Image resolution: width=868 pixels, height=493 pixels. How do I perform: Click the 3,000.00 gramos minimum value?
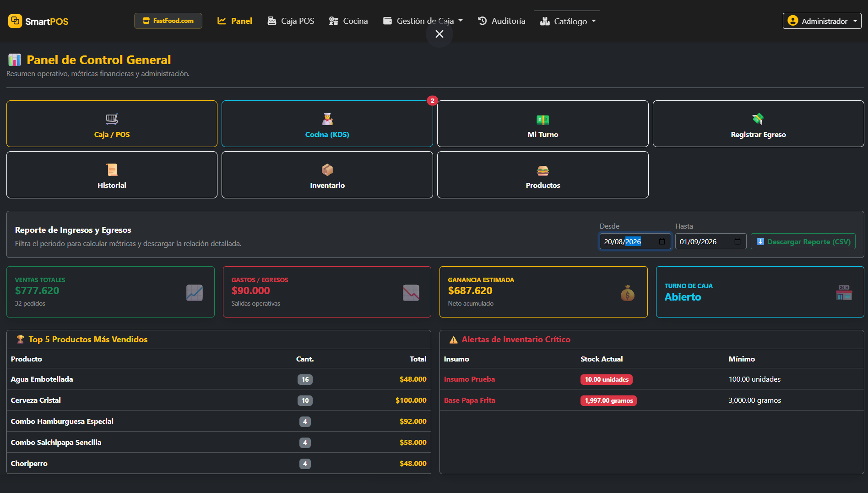pos(754,400)
